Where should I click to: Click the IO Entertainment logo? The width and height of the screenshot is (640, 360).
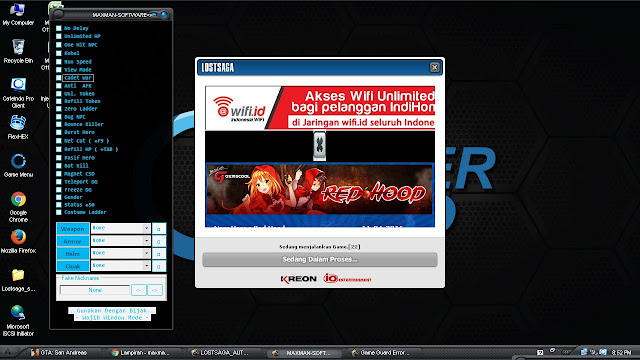point(347,279)
